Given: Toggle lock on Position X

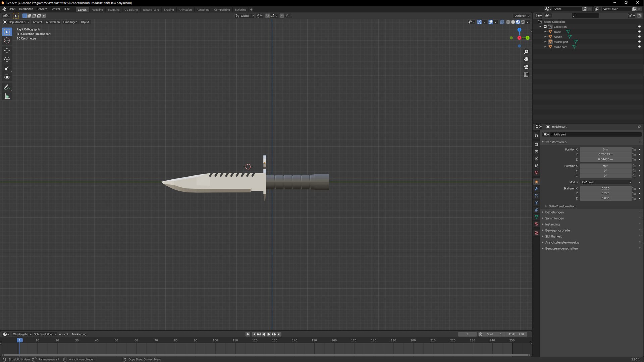Looking at the screenshot, I should click(x=634, y=149).
